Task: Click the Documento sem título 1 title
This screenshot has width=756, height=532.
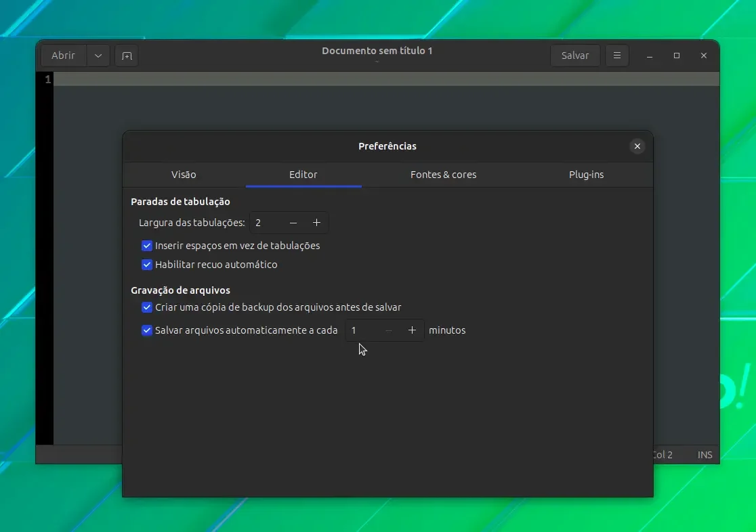Action: [x=377, y=51]
